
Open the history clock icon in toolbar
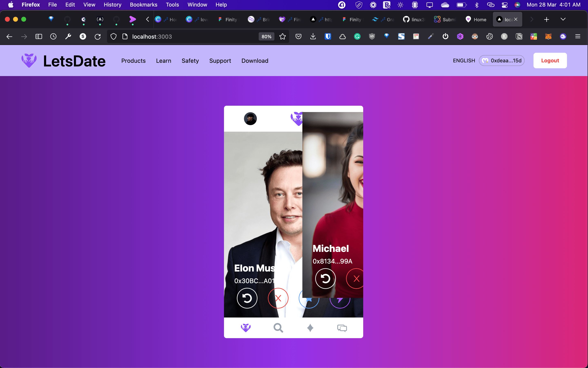tap(53, 37)
